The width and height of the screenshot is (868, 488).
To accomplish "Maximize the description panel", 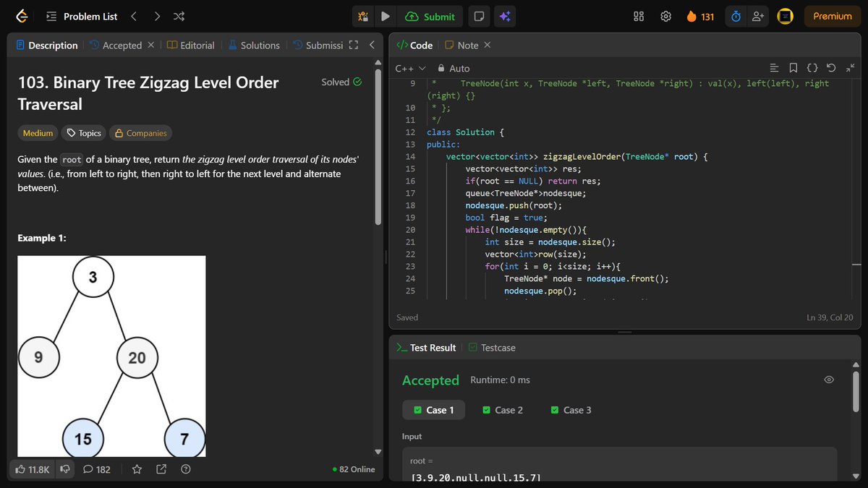I will click(354, 45).
